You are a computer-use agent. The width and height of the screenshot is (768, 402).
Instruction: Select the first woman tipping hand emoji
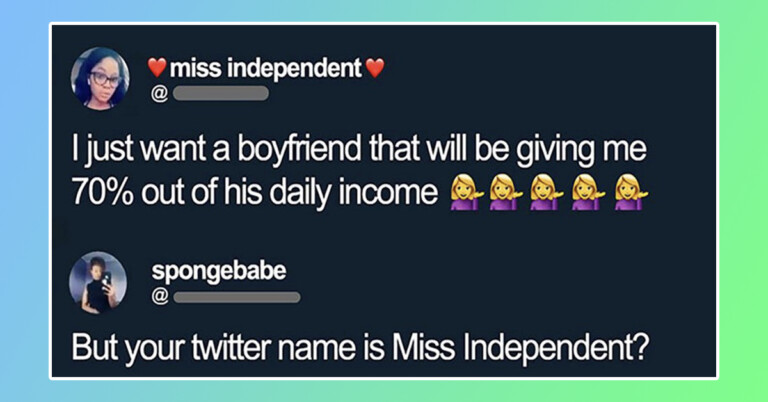(x=466, y=193)
